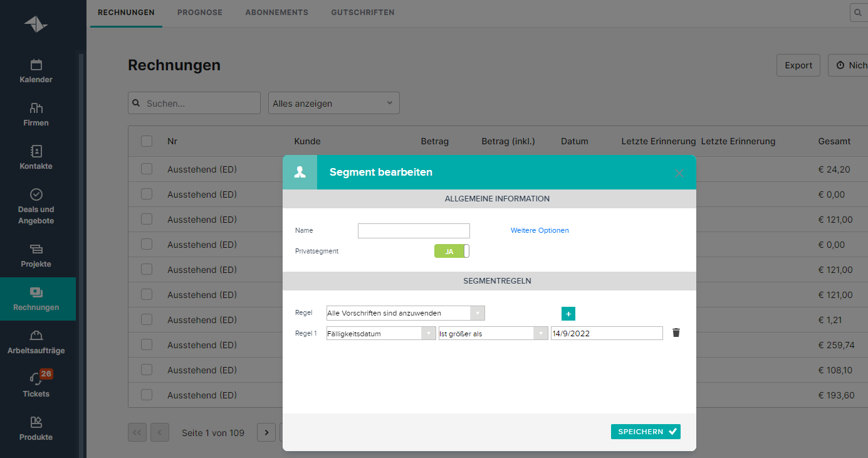Select the row with total € 259,74
868x458 pixels.
(147, 344)
